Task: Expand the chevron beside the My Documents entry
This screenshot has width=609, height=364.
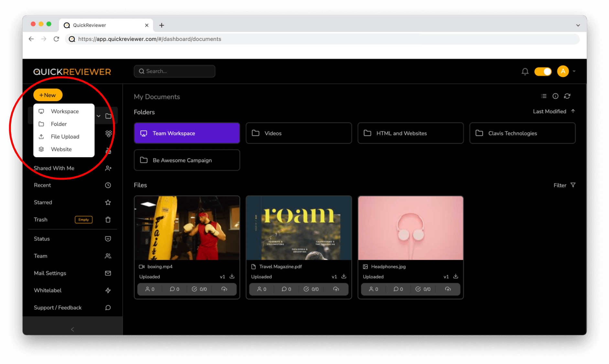Action: point(99,116)
